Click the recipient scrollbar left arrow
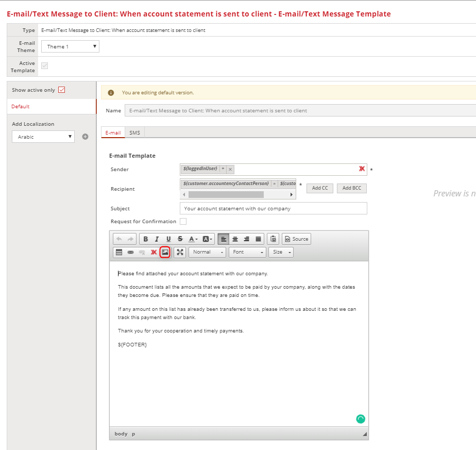 184,194
